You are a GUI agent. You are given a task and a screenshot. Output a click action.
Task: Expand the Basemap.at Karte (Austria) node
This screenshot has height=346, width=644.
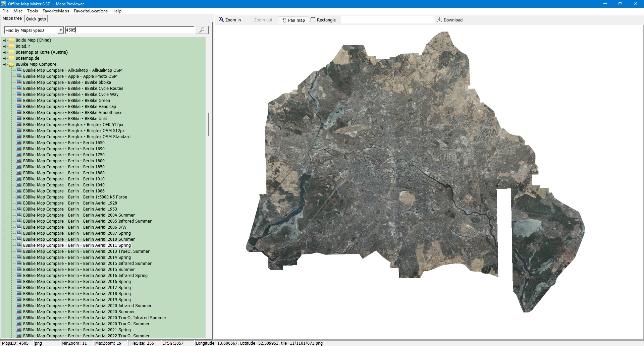click(x=4, y=52)
